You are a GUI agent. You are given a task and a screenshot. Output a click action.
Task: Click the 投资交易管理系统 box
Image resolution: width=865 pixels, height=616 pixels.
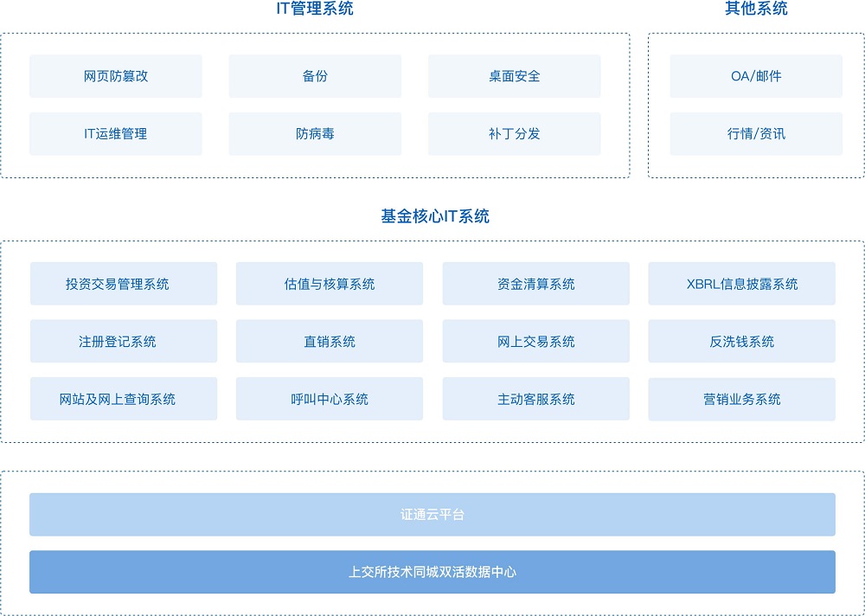[x=124, y=284]
